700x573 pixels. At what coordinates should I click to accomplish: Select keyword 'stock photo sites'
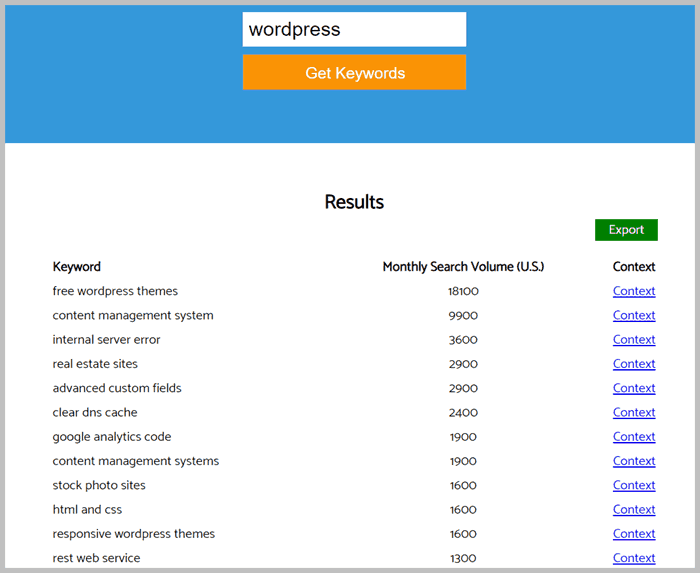99,485
